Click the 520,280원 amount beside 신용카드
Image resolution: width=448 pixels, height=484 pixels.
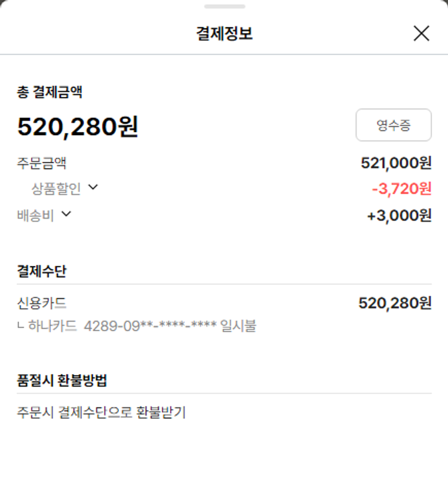(394, 303)
